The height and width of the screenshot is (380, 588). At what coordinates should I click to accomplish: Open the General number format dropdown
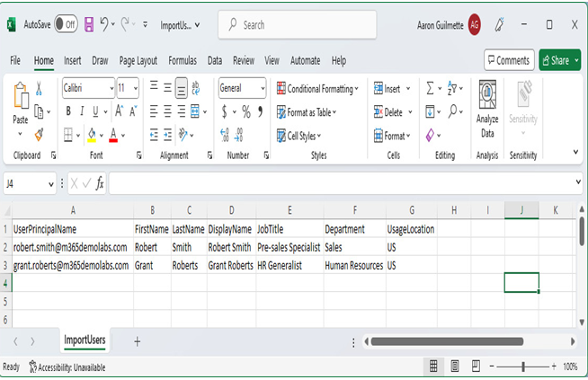[x=263, y=88]
